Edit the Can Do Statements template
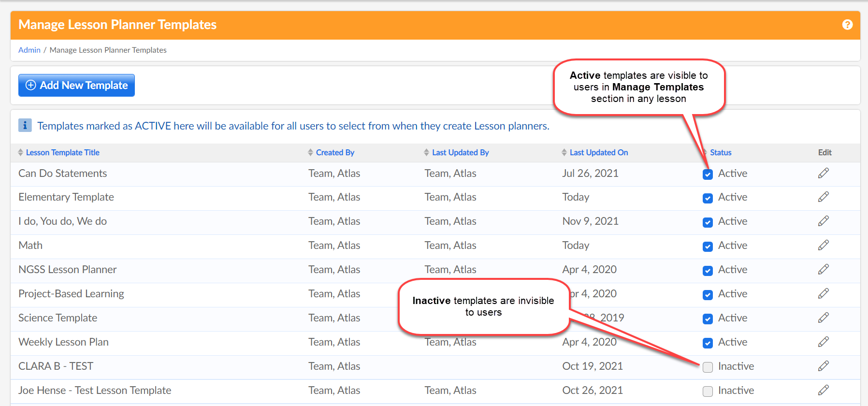This screenshot has width=868, height=406. click(x=824, y=173)
